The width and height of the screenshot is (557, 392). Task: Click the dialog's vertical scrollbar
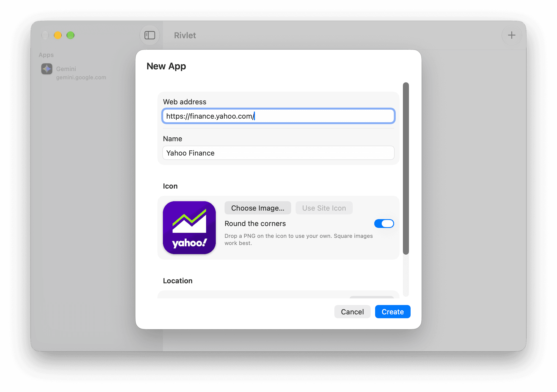click(406, 168)
